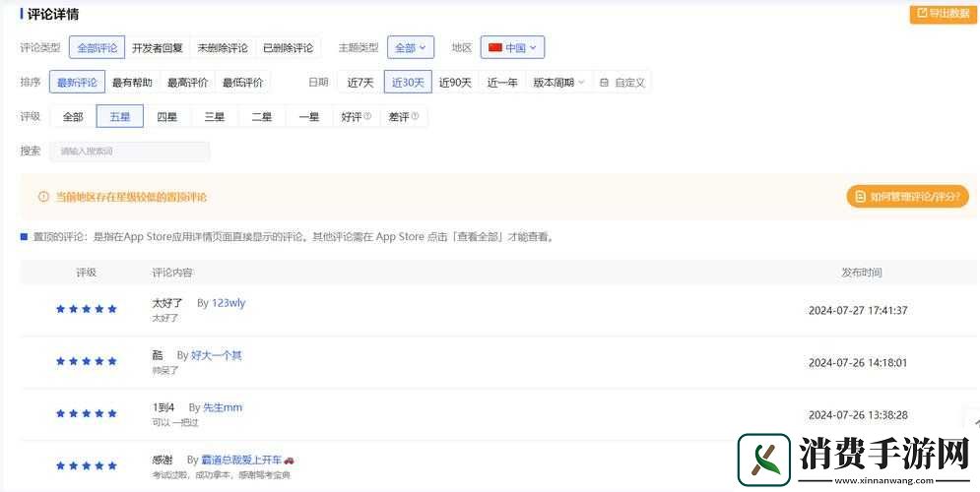Screen dimensions: 980x492
Task: Select timestamp 2024-07-26 13:38:28
Action: (x=858, y=415)
